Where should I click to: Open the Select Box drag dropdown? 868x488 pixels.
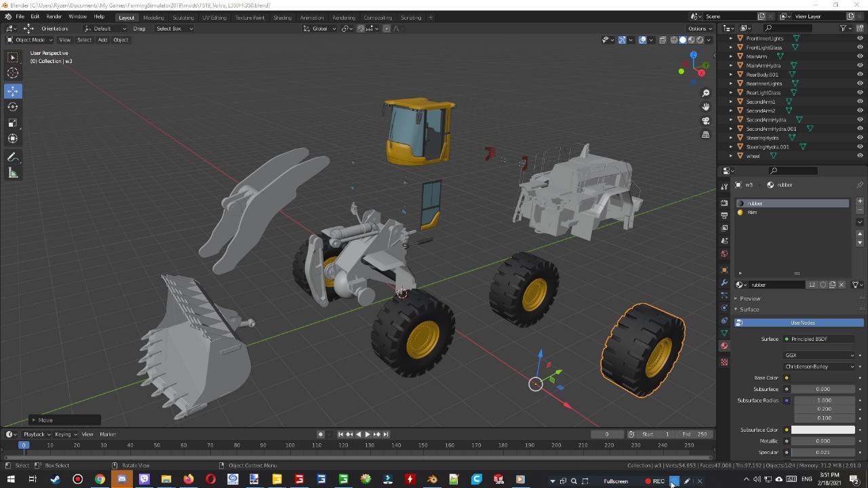pyautogui.click(x=174, y=28)
